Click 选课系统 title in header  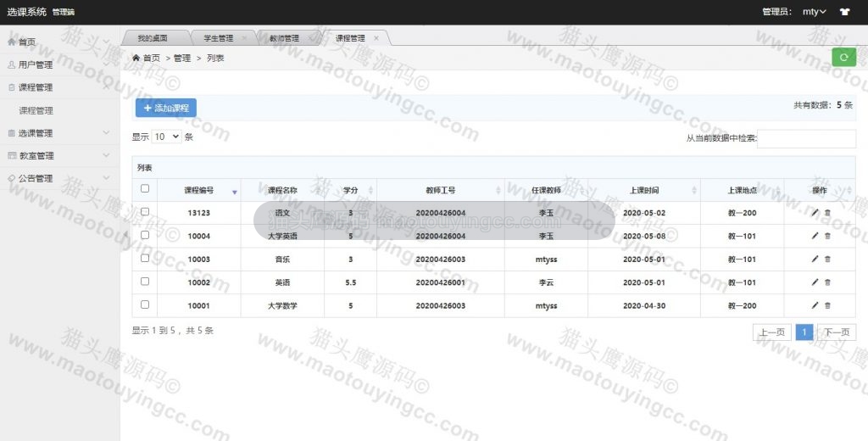(26, 12)
